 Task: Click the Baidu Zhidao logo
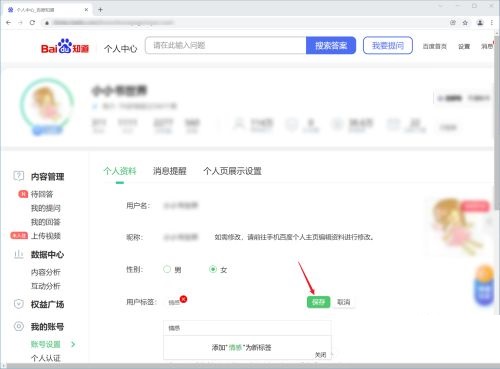[x=65, y=47]
